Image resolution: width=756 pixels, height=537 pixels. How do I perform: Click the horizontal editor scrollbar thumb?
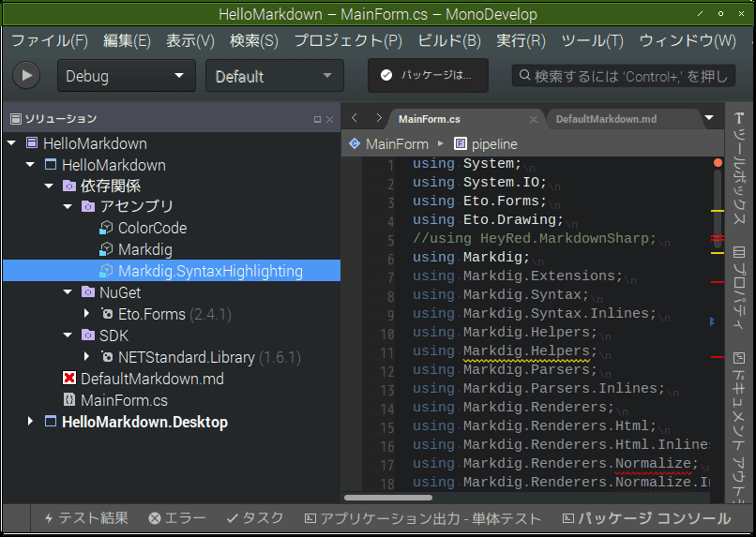tap(388, 498)
